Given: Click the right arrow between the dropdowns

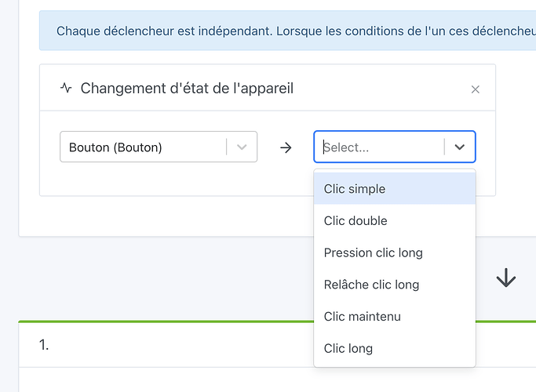Looking at the screenshot, I should [286, 147].
